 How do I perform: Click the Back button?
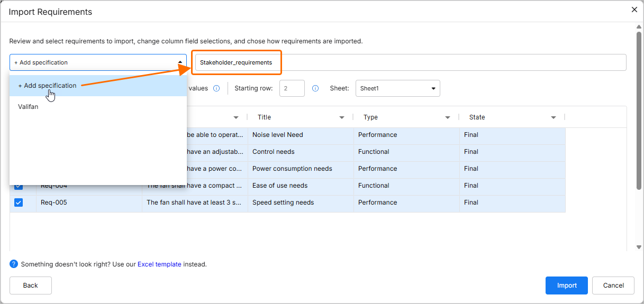click(x=31, y=285)
